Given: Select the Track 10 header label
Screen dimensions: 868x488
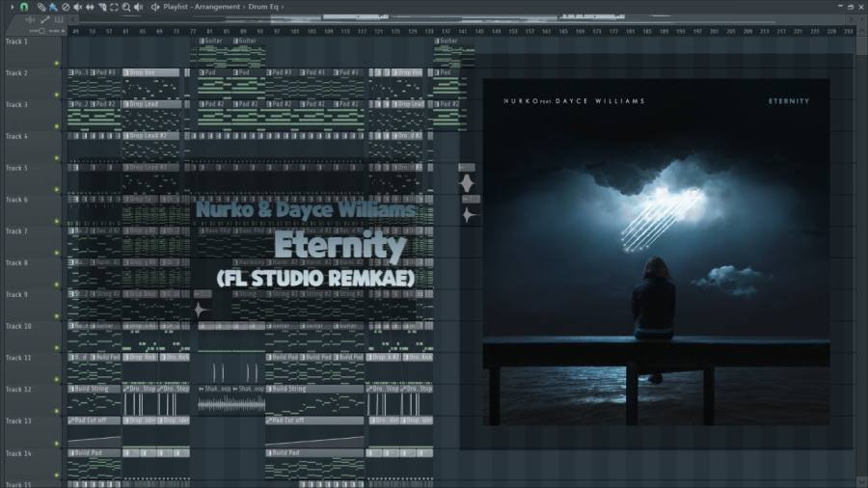Looking at the screenshot, I should point(18,326).
